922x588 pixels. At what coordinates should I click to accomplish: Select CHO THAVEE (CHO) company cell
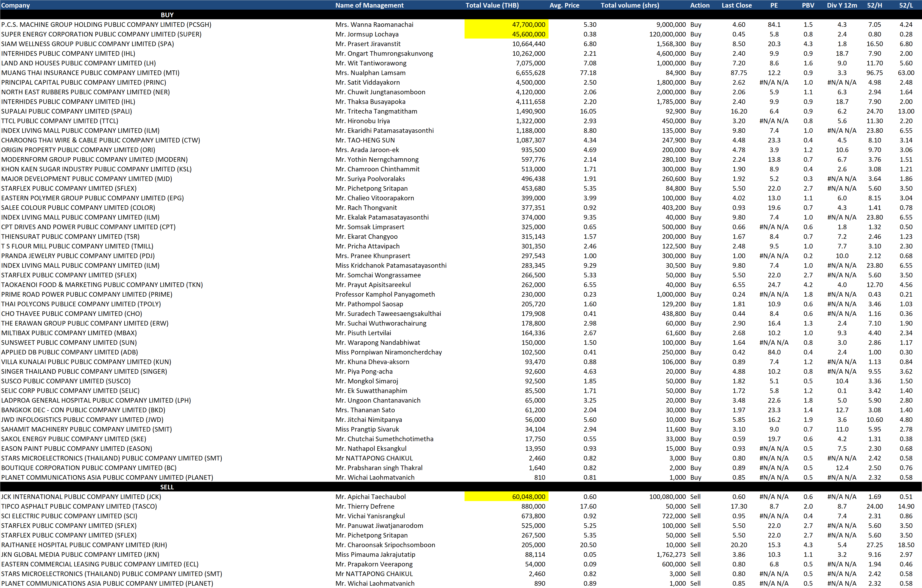[x=72, y=314]
